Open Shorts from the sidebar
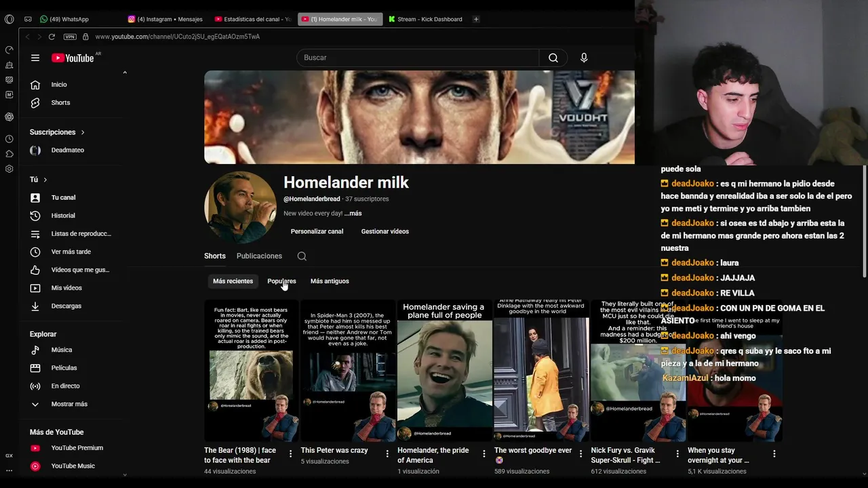 pyautogui.click(x=60, y=103)
